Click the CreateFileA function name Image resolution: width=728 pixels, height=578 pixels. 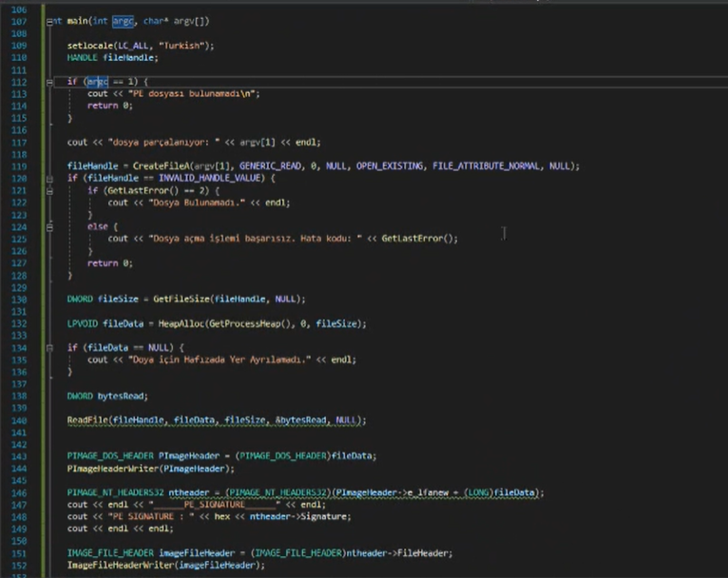[x=161, y=166]
